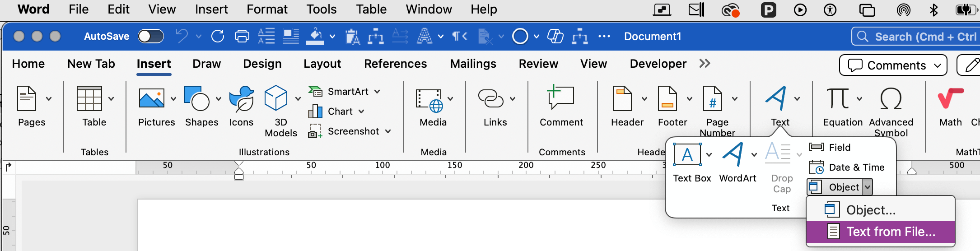
Task: Click the circle shape icon in the toolbar
Action: tap(520, 36)
